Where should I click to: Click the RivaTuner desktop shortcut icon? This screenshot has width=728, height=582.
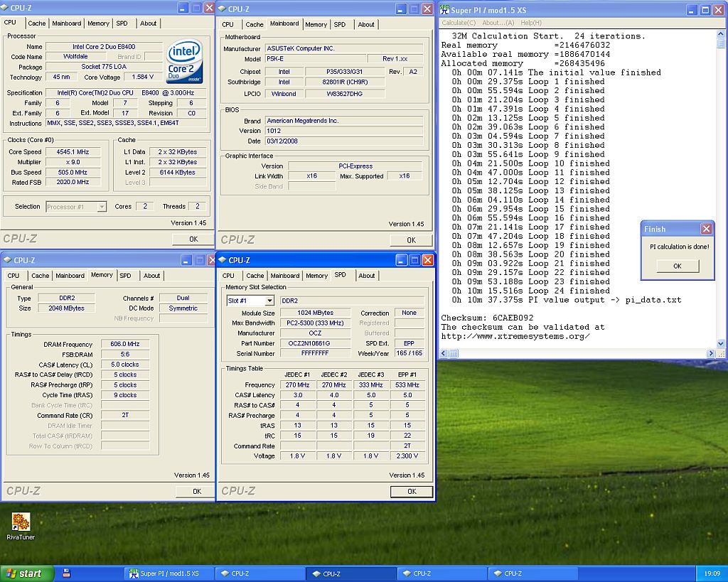pyautogui.click(x=21, y=522)
